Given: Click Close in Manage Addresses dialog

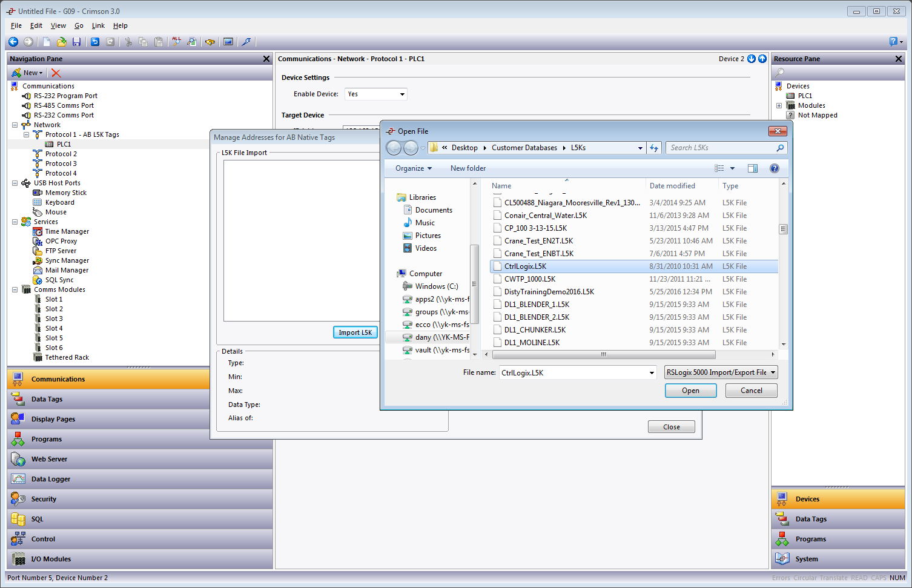Looking at the screenshot, I should pos(671,427).
